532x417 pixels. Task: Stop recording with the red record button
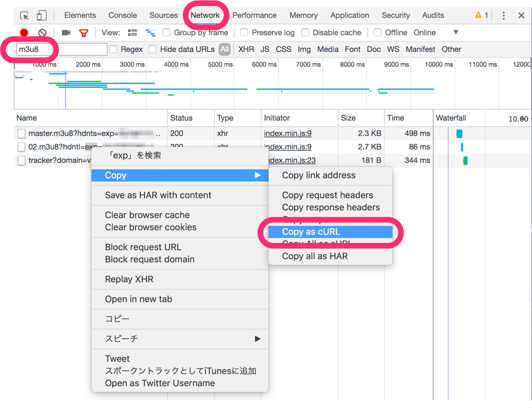click(x=24, y=33)
